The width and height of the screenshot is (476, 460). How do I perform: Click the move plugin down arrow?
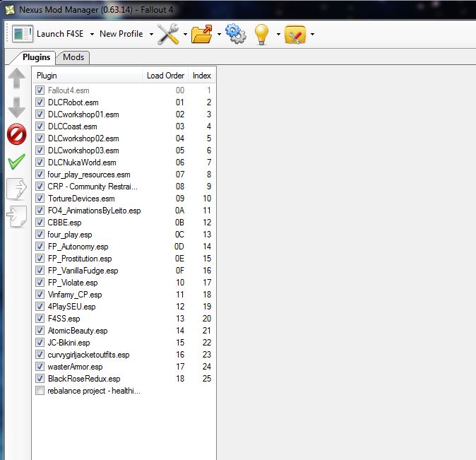click(16, 106)
